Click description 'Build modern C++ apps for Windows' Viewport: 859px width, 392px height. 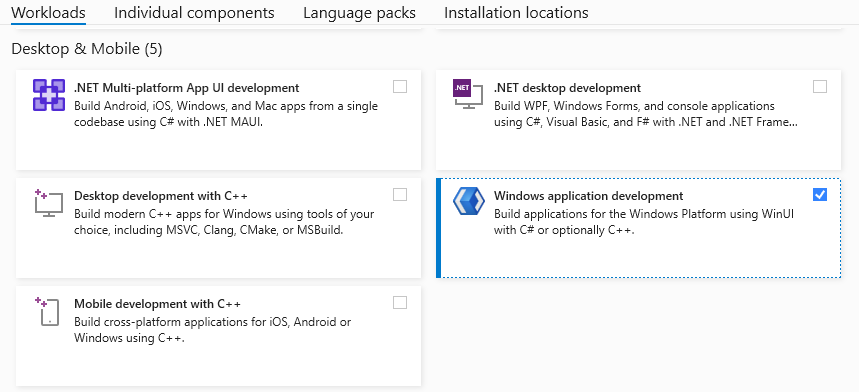point(224,222)
